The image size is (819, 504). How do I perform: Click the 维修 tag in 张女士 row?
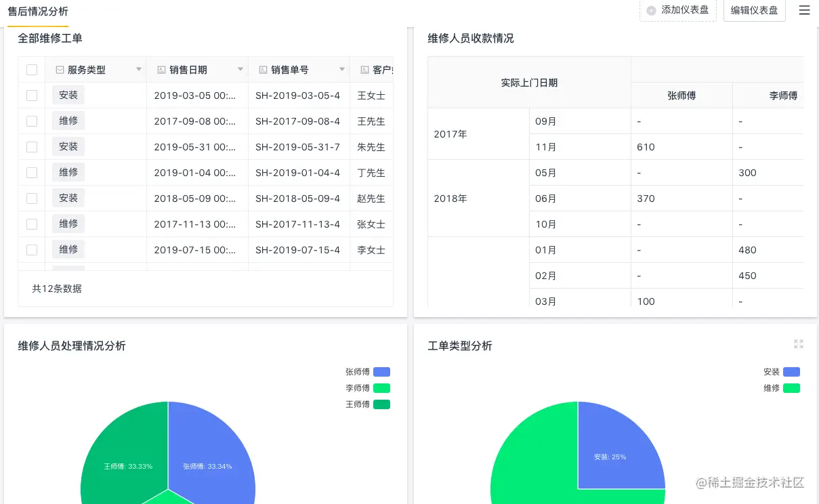tap(68, 224)
